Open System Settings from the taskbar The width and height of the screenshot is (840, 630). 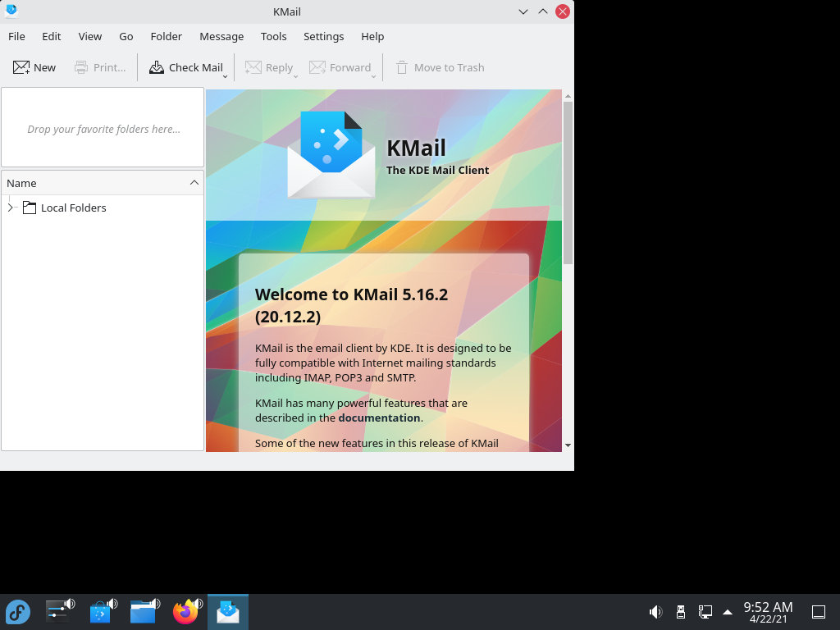(58, 612)
